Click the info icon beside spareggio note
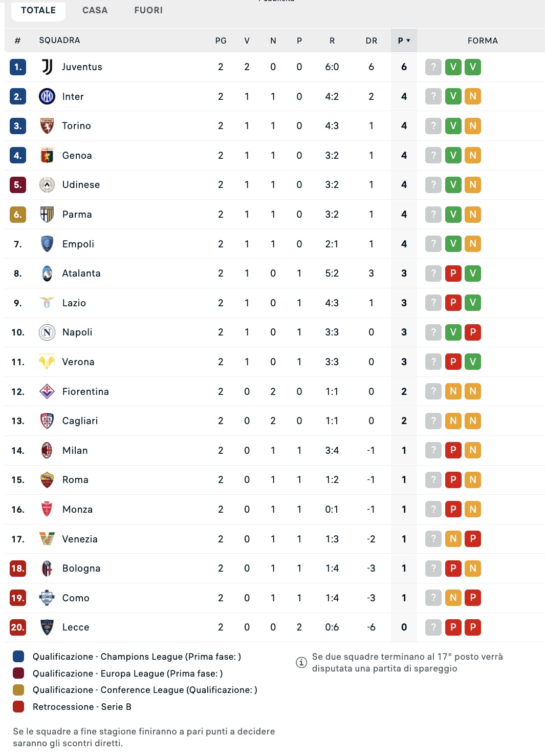The width and height of the screenshot is (545, 756). (301, 662)
